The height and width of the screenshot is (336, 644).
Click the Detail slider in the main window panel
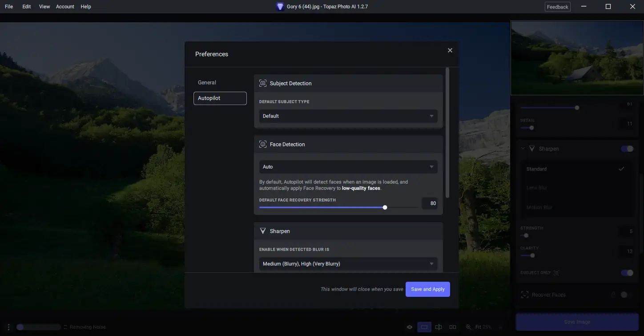coord(531,128)
